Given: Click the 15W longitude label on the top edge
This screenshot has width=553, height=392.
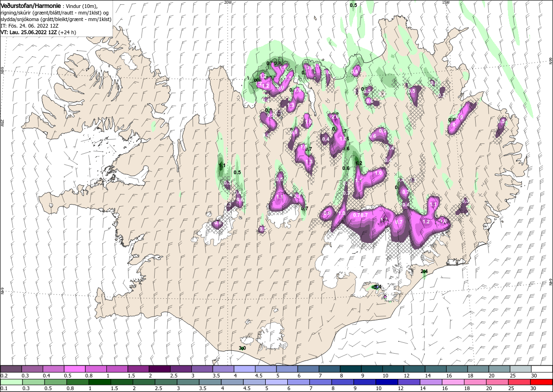Looking at the screenshot, I should pos(446,2).
